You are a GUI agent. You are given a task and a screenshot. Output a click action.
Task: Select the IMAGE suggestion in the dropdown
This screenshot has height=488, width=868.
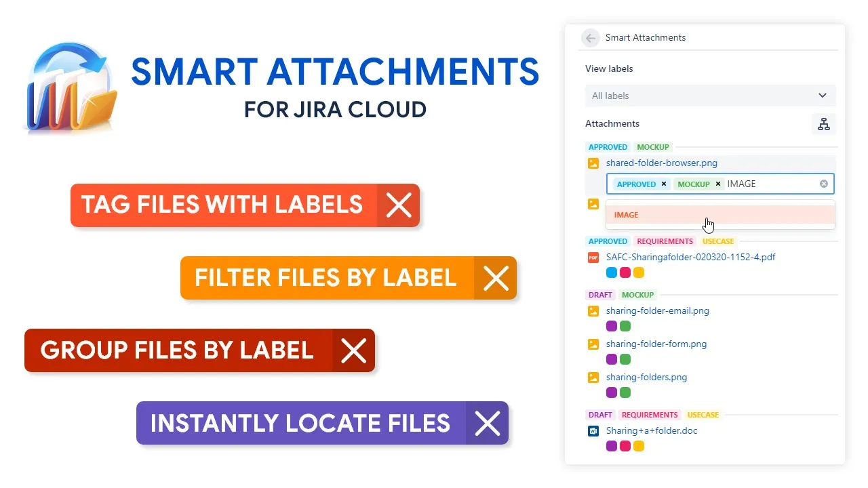click(720, 215)
